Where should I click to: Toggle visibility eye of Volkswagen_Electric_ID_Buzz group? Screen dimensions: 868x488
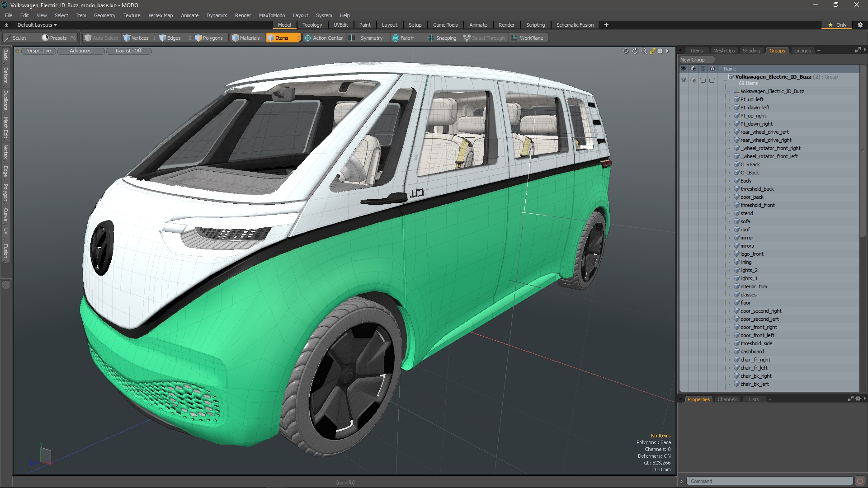684,80
